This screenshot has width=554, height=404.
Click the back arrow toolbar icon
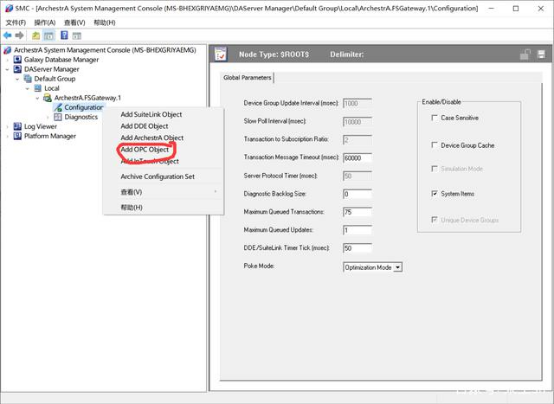pyautogui.click(x=7, y=35)
